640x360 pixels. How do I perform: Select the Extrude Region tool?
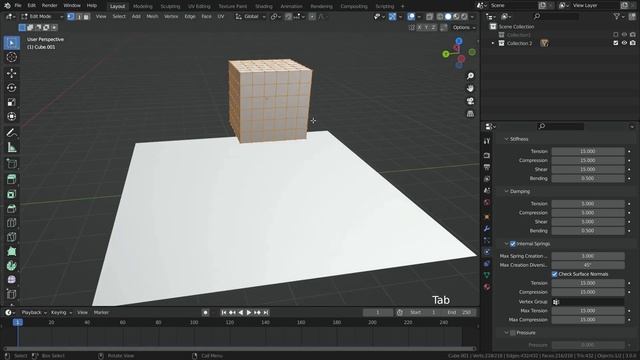[x=11, y=164]
